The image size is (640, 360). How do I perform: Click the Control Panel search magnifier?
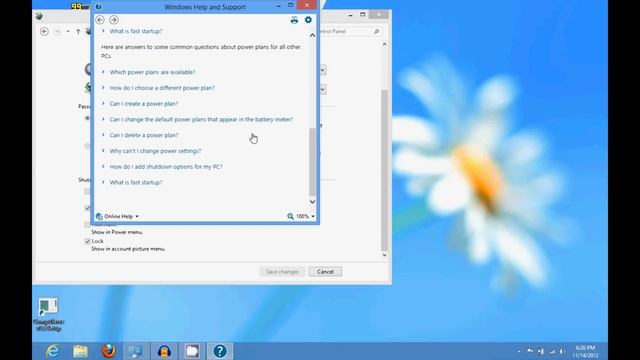click(376, 31)
